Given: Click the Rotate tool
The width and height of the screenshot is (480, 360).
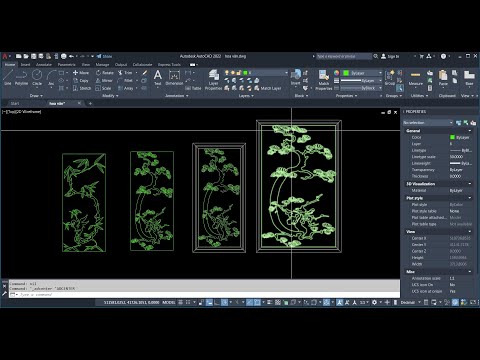Looking at the screenshot, I should point(105,73).
